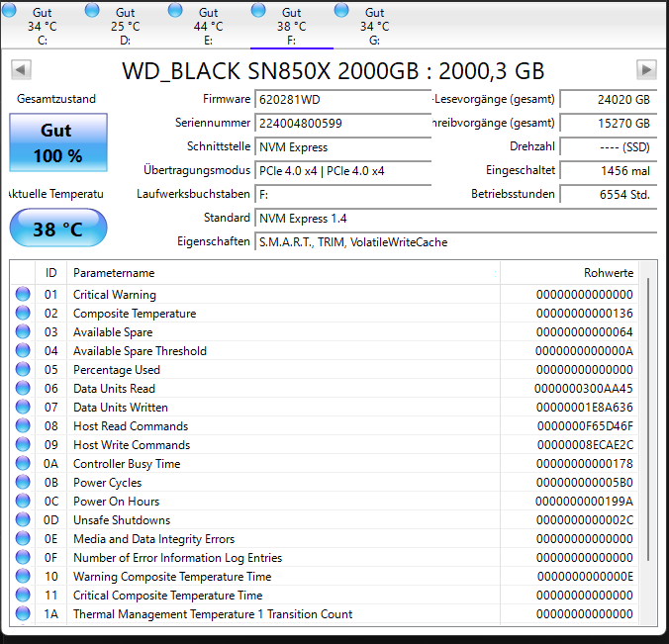
Task: Select drive G: tab
Action: click(x=375, y=26)
